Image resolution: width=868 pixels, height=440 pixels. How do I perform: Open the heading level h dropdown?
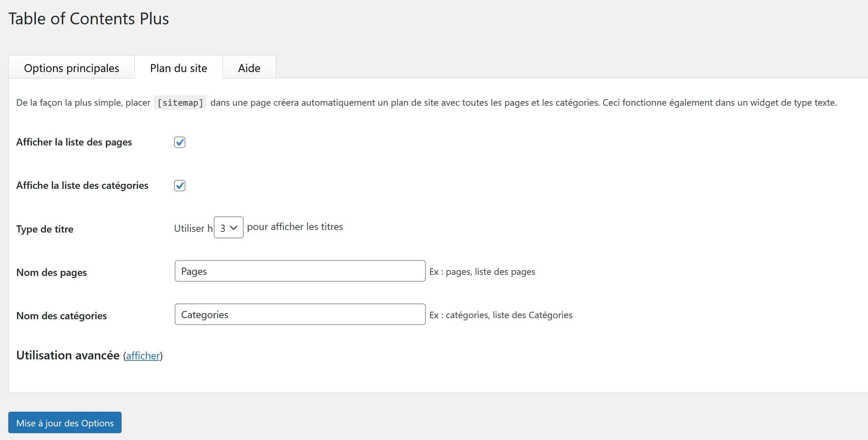pyautogui.click(x=228, y=227)
